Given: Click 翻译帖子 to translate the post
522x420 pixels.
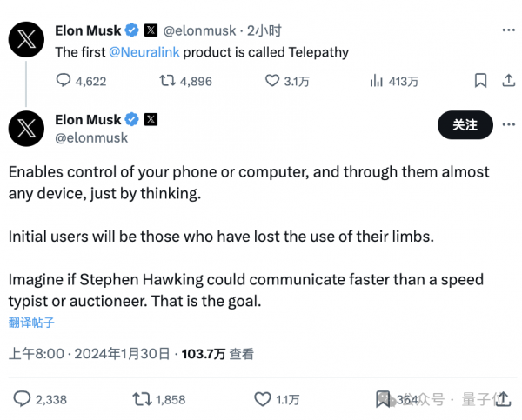Looking at the screenshot, I should tap(31, 323).
